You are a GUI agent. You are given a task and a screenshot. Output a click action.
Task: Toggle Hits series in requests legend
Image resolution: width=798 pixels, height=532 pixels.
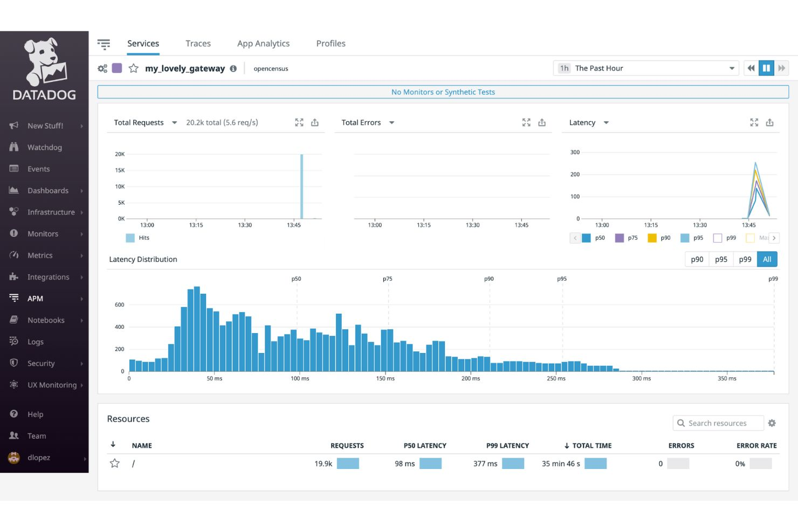[137, 238]
